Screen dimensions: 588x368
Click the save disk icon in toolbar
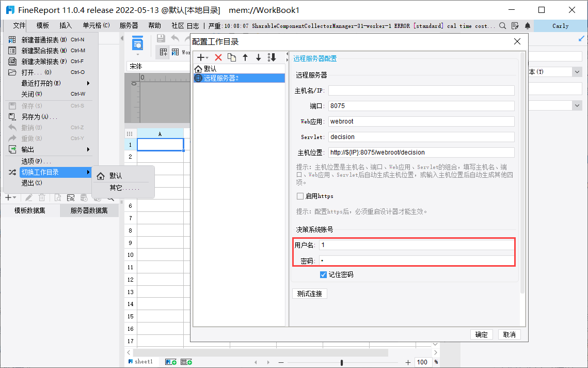161,38
